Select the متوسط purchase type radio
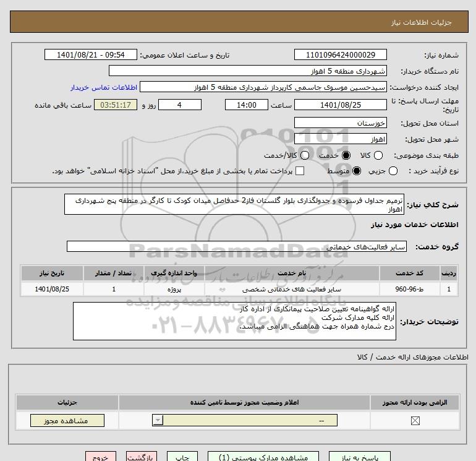The height and width of the screenshot is (461, 476). pyautogui.click(x=357, y=171)
